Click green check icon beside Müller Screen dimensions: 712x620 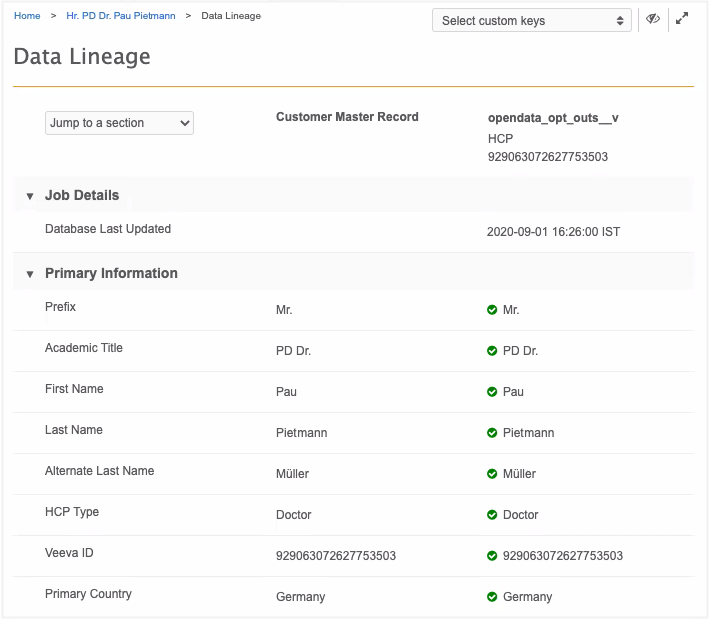tap(492, 474)
